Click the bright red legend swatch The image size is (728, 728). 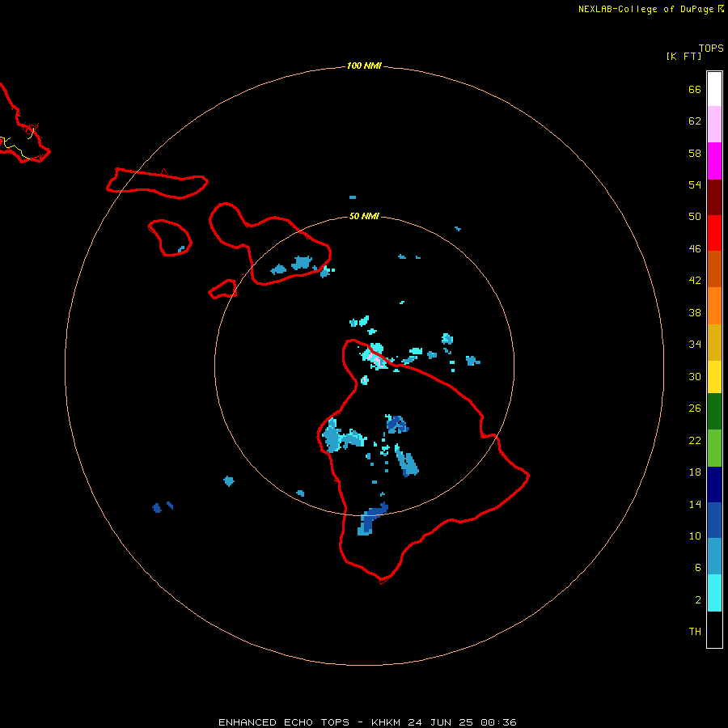pyautogui.click(x=714, y=233)
